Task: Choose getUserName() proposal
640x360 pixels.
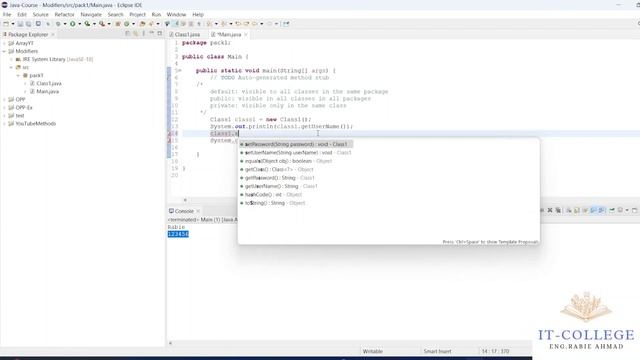Action: coord(279,186)
